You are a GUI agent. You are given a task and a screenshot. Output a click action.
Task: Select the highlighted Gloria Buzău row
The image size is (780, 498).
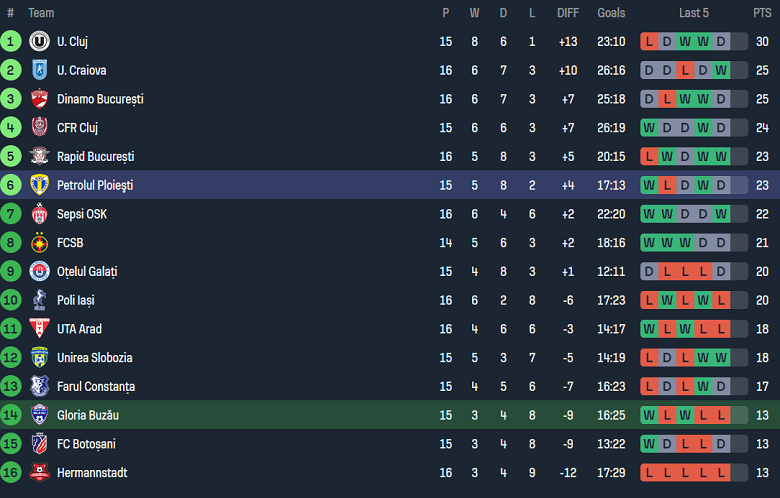pos(390,415)
